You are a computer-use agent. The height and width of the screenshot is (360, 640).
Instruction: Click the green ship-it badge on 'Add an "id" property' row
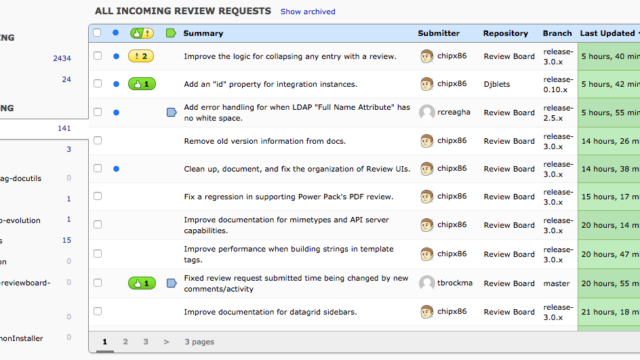(142, 84)
